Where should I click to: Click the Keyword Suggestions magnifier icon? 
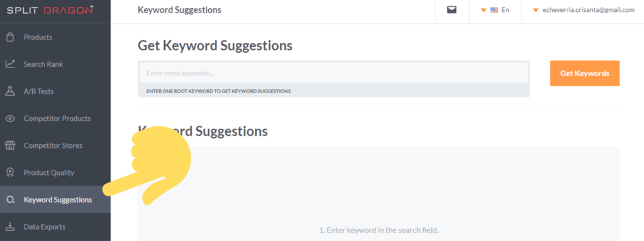pyautogui.click(x=10, y=200)
